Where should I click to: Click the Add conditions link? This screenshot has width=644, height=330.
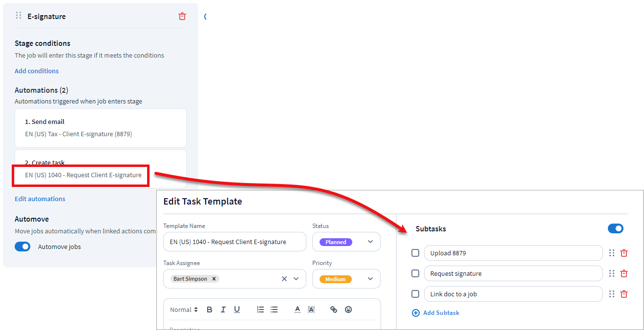37,71
